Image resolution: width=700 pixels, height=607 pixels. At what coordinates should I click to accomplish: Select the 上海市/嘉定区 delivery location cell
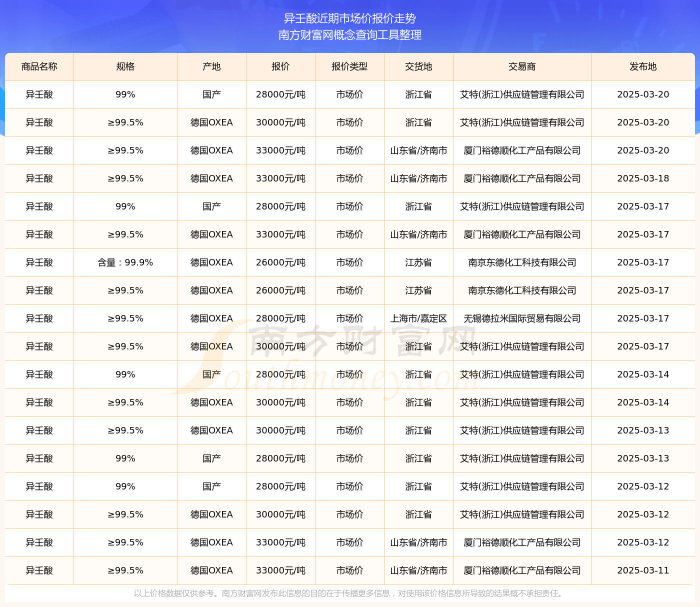click(x=418, y=318)
